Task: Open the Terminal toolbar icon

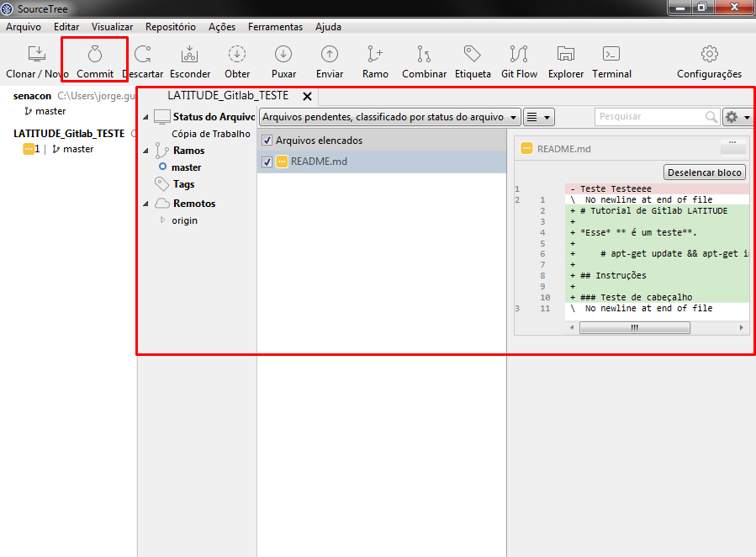Action: [x=611, y=56]
